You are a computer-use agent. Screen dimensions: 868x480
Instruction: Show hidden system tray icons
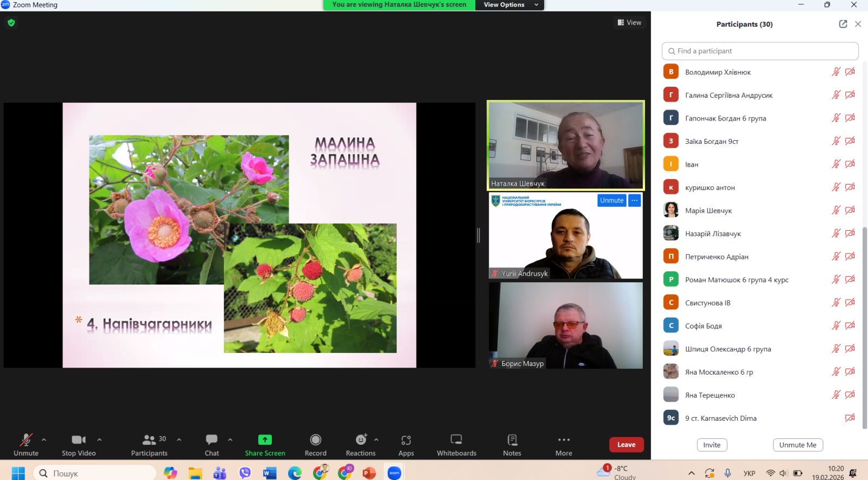(x=691, y=473)
